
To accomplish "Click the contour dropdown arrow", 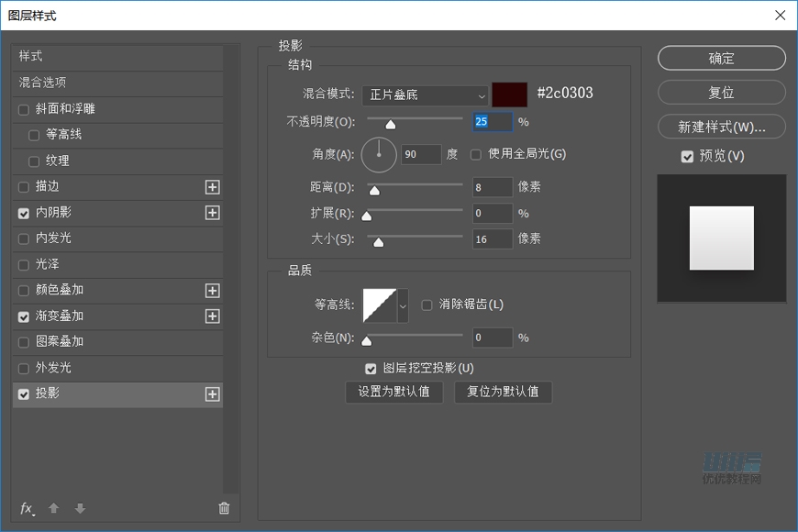I will pos(402,305).
